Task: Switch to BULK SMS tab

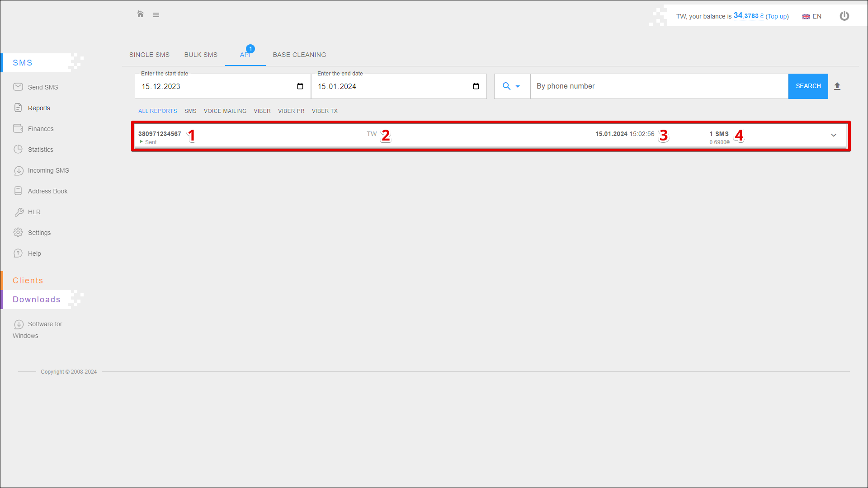Action: tap(201, 55)
